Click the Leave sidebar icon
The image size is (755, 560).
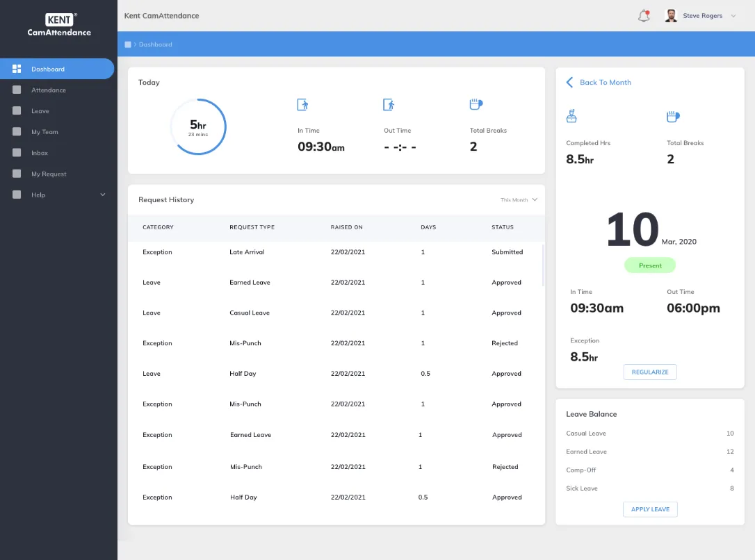coord(17,110)
